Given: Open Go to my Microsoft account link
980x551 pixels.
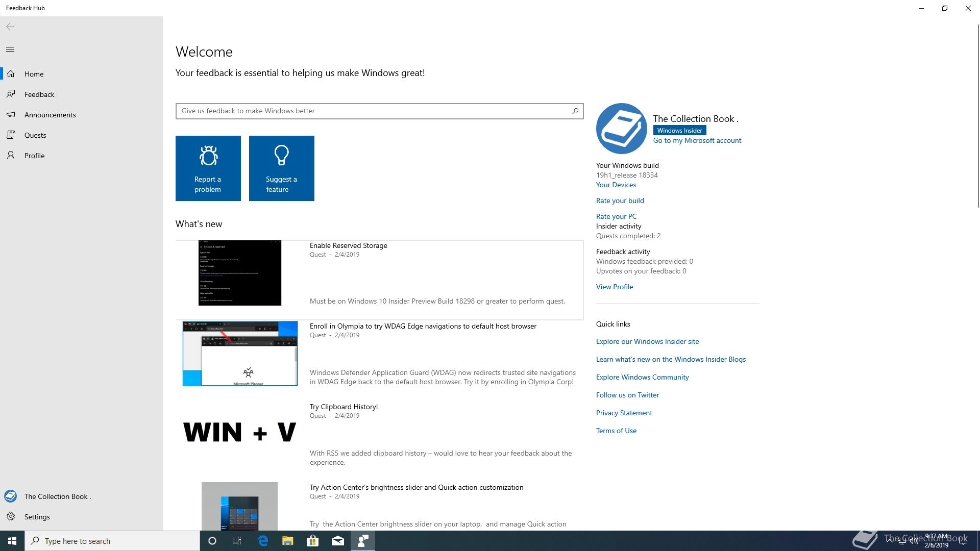Looking at the screenshot, I should coord(697,140).
